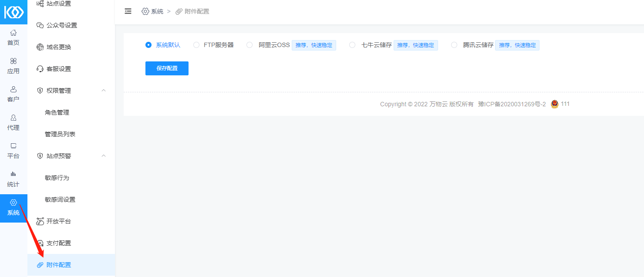Click the gear icon in the breadcrumb

(145, 11)
